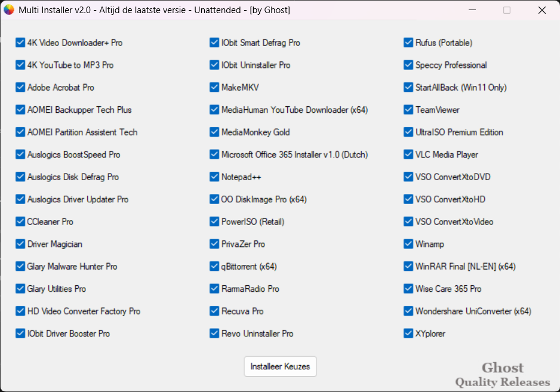
Task: Deselect IObit Smart Defrag Pro
Action: [x=214, y=42]
